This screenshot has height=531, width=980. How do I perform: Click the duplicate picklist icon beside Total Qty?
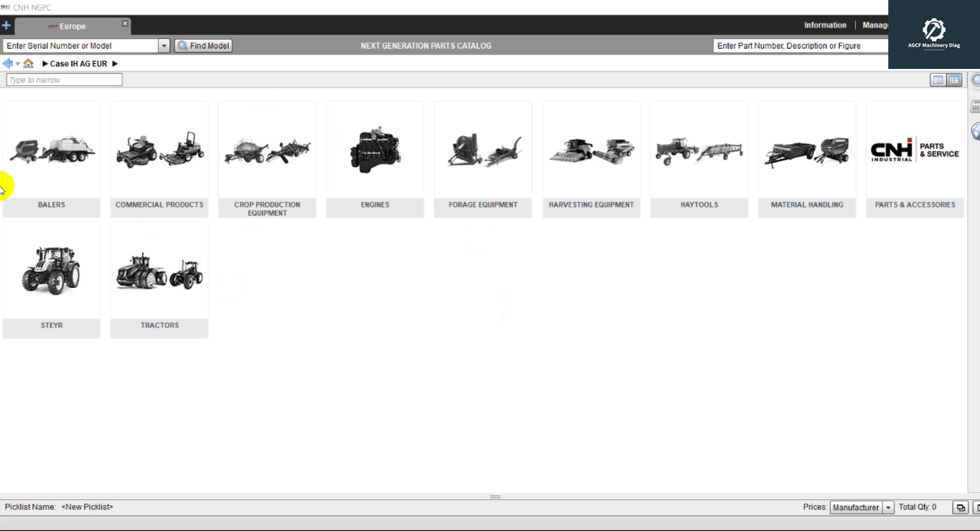[x=960, y=506]
